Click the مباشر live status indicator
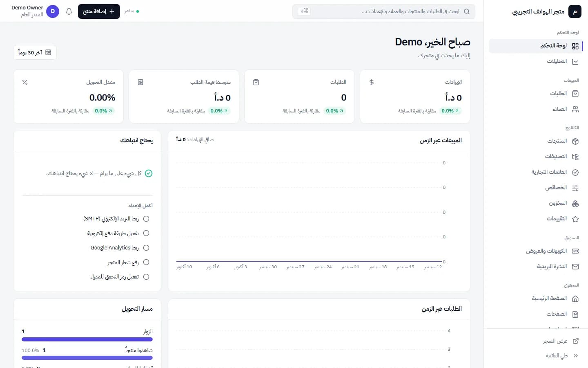 coord(132,11)
